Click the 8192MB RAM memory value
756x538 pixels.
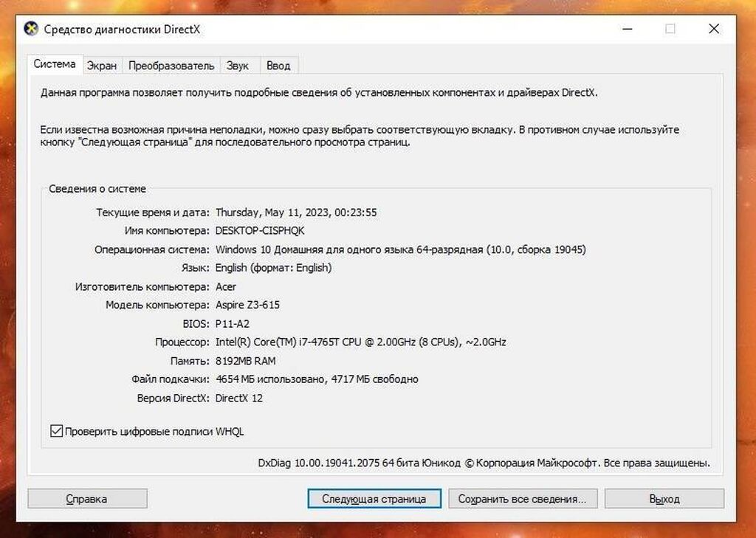246,361
